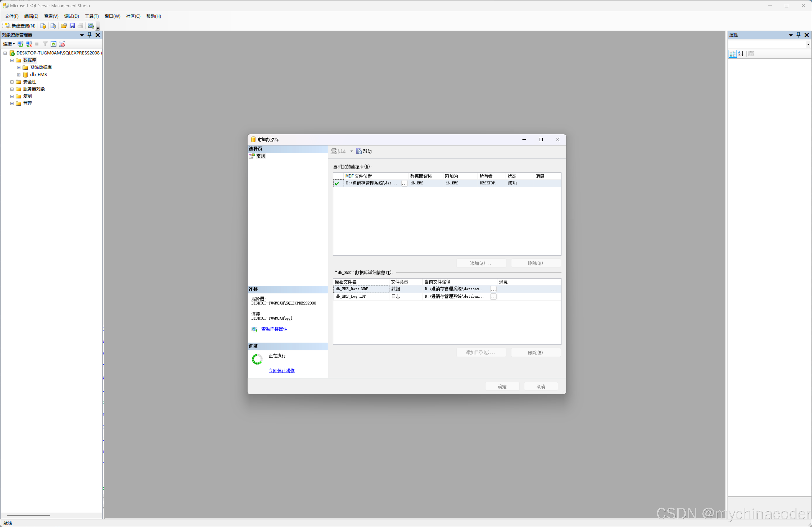
Task: Collapse the 数据库 folder node
Action: pyautogui.click(x=12, y=60)
